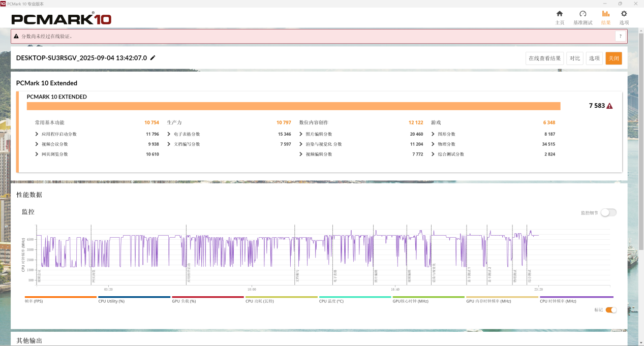Open the 选项 button beside 对比

click(x=594, y=58)
